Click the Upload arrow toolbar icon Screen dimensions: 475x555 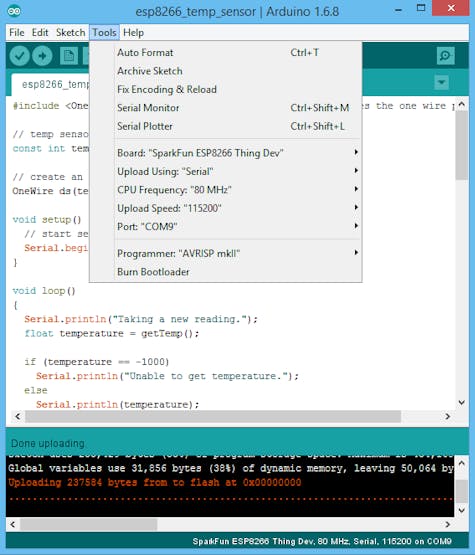click(42, 56)
